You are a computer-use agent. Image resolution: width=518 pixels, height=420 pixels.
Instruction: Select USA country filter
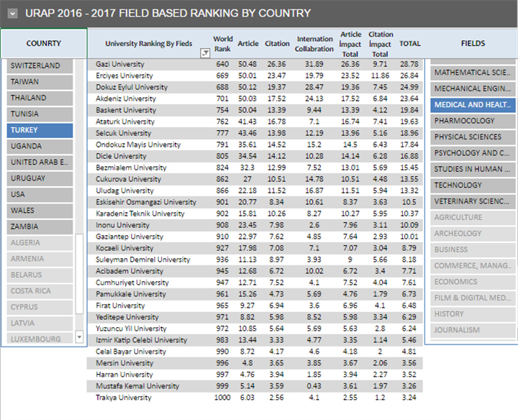tap(40, 194)
